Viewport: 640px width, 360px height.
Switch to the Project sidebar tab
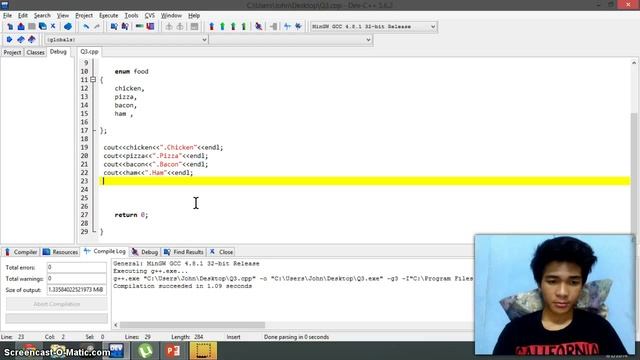(12, 52)
